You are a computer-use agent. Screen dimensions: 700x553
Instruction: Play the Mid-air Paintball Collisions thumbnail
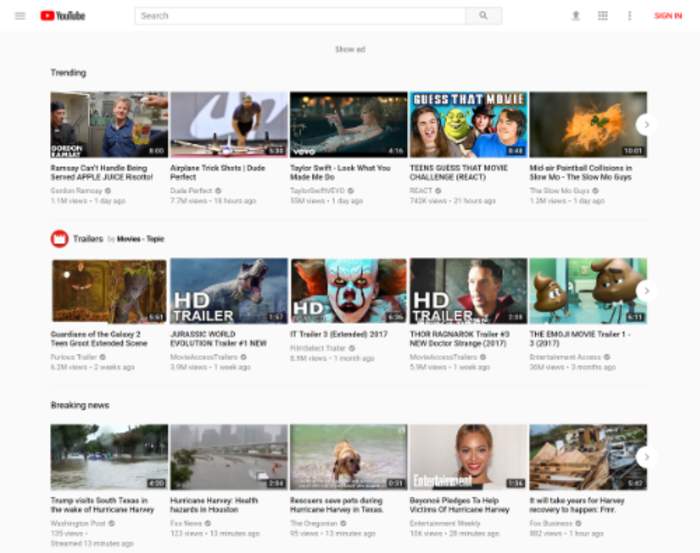(x=588, y=125)
